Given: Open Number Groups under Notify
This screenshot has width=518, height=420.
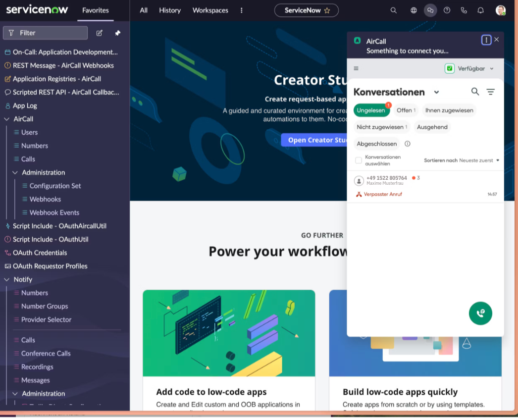Looking at the screenshot, I should [x=44, y=306].
